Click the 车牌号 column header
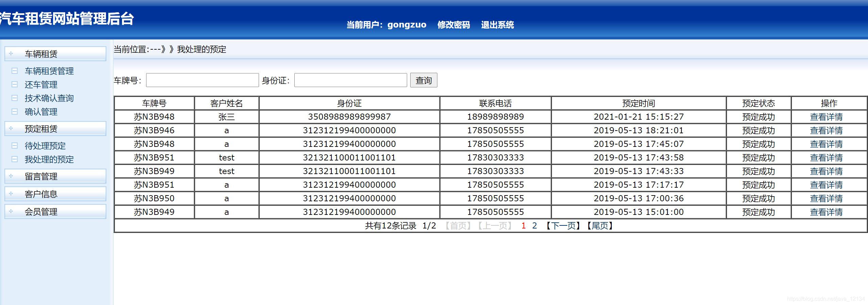The height and width of the screenshot is (305, 868). (x=154, y=103)
